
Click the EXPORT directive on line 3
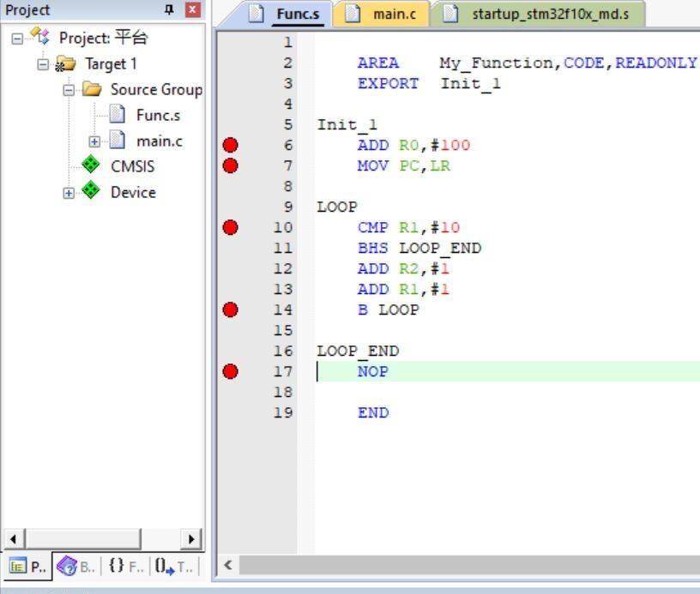click(389, 83)
